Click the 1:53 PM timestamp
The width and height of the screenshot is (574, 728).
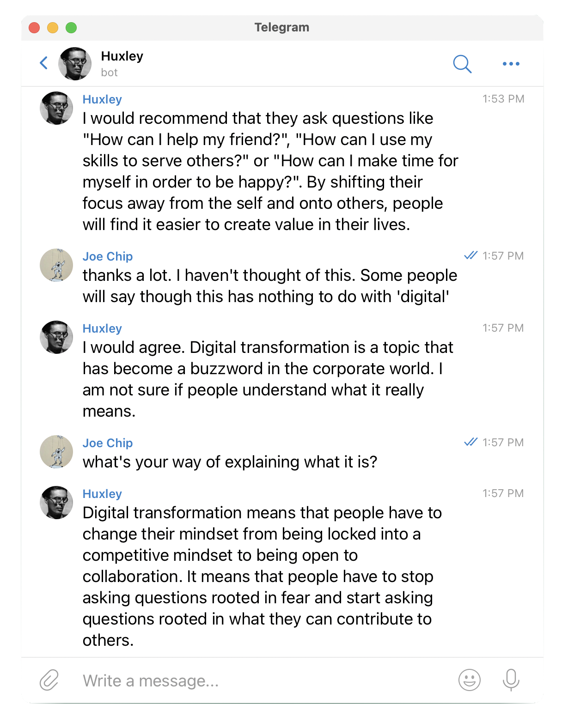503,99
